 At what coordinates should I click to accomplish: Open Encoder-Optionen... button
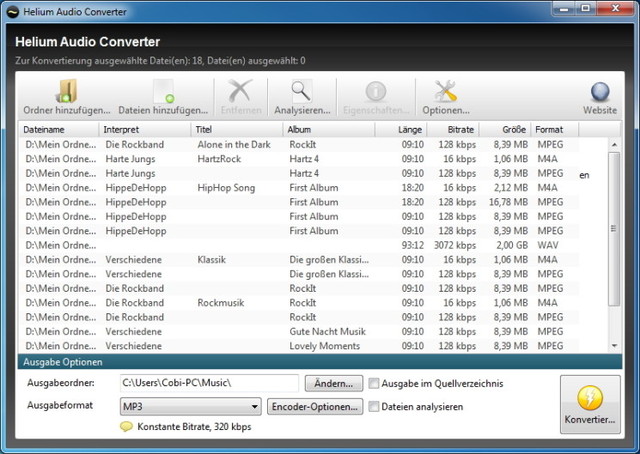pos(315,407)
